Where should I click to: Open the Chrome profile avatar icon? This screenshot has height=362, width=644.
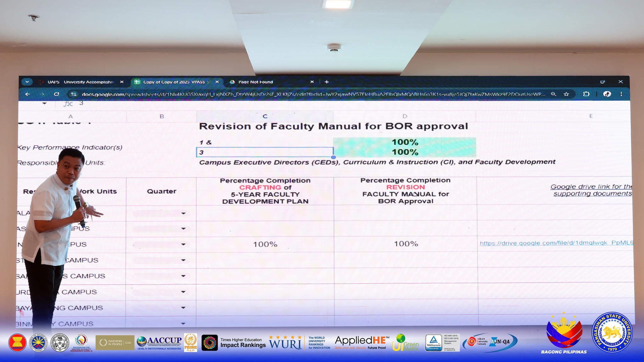click(x=607, y=94)
